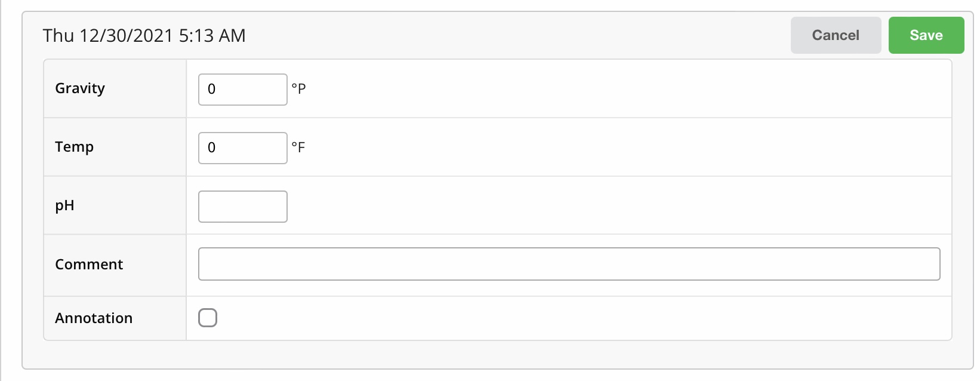Click the °P unit beside Gravity
This screenshot has width=980, height=381.
point(298,89)
